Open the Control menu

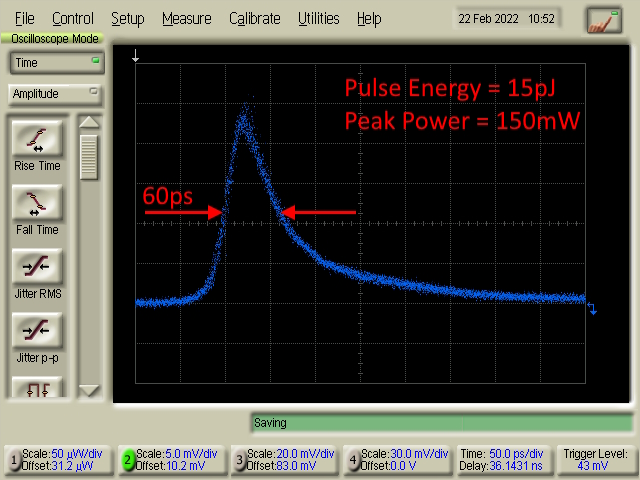[73, 19]
